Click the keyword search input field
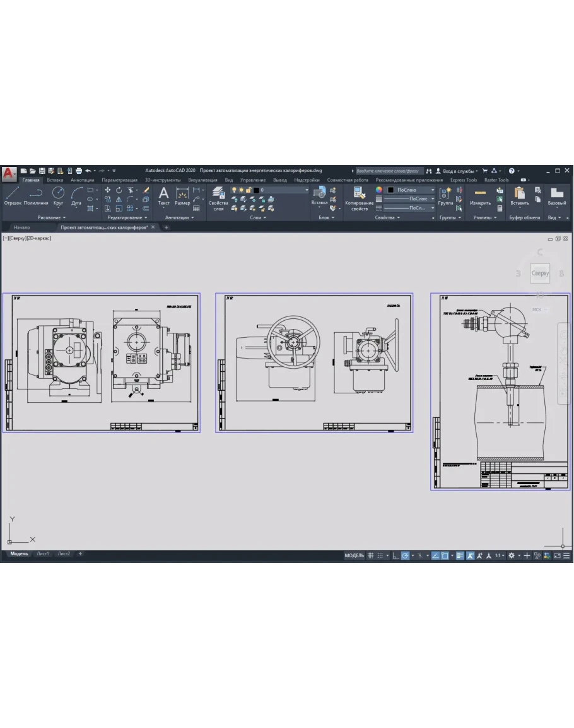The image size is (574, 728). [388, 170]
